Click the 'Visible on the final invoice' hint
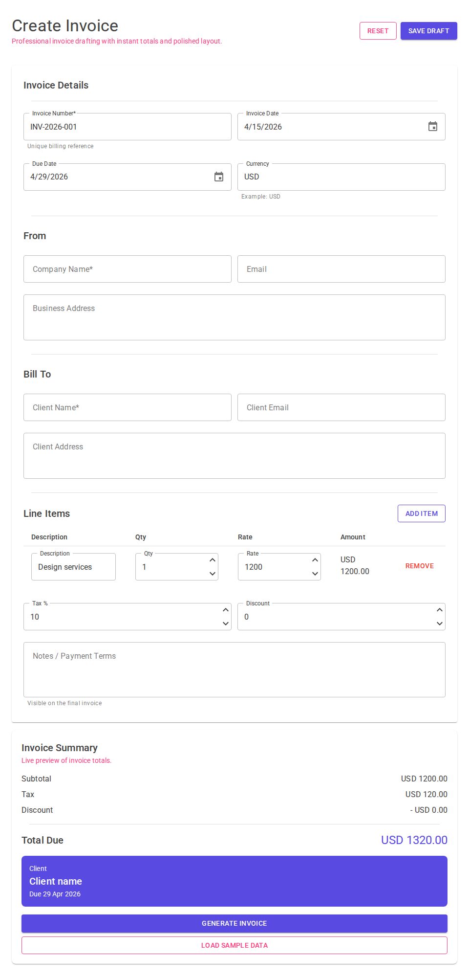Viewport: 469px width, 980px height. [64, 703]
